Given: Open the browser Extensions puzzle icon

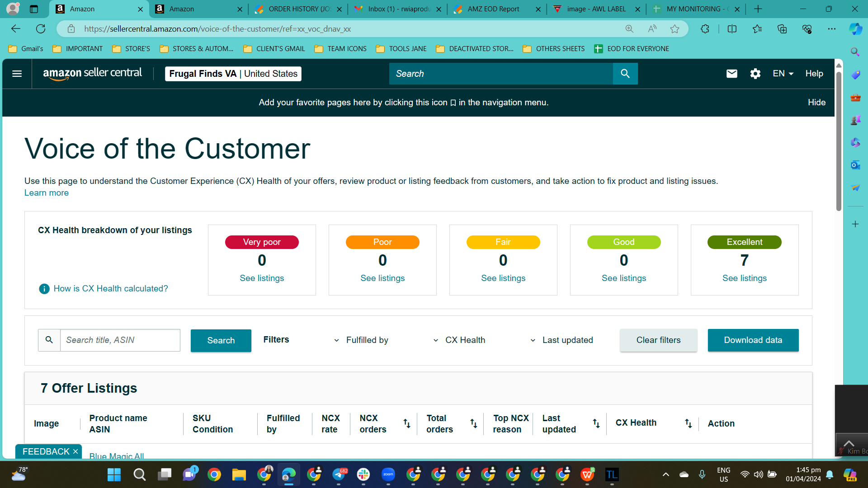Looking at the screenshot, I should click(705, 29).
